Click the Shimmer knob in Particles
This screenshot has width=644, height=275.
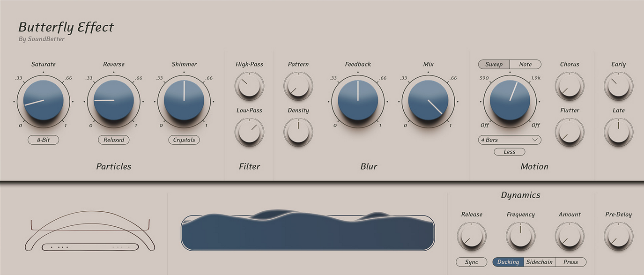(184, 100)
